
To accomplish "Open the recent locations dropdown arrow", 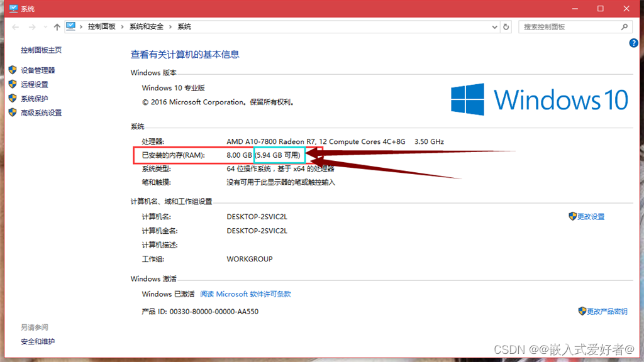I will coord(45,27).
